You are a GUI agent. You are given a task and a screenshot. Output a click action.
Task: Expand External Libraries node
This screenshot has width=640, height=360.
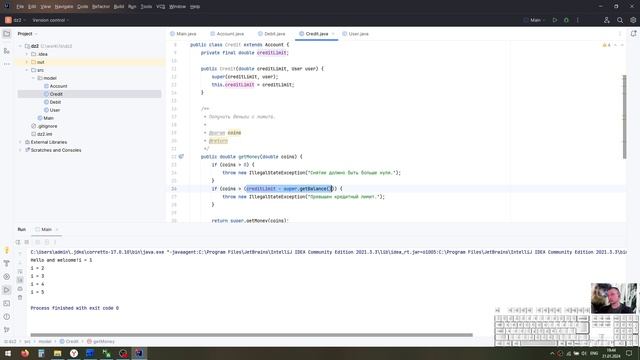point(20,142)
